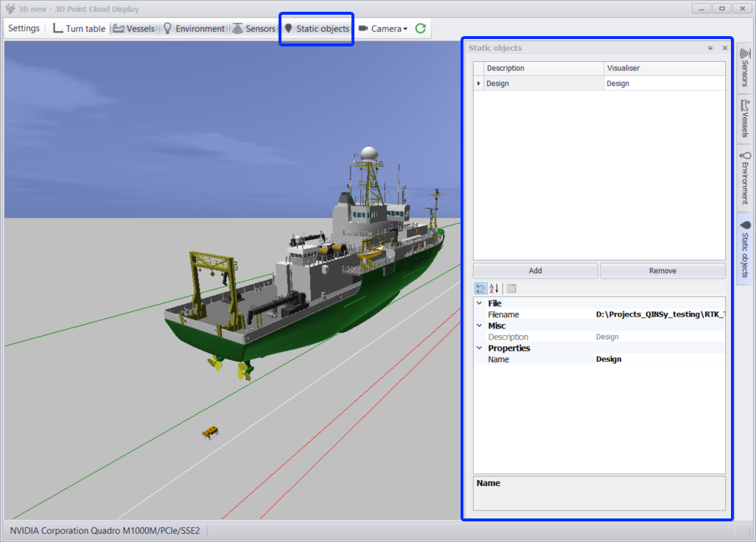Switch to the Sensors side tab
Screen dimensions: 756x542
(744, 67)
